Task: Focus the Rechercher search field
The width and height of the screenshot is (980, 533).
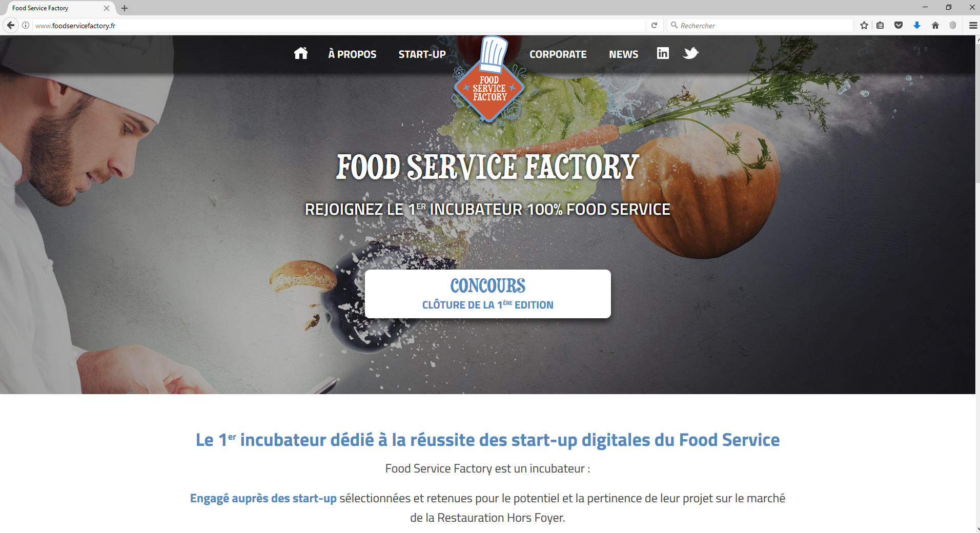Action: click(x=760, y=25)
